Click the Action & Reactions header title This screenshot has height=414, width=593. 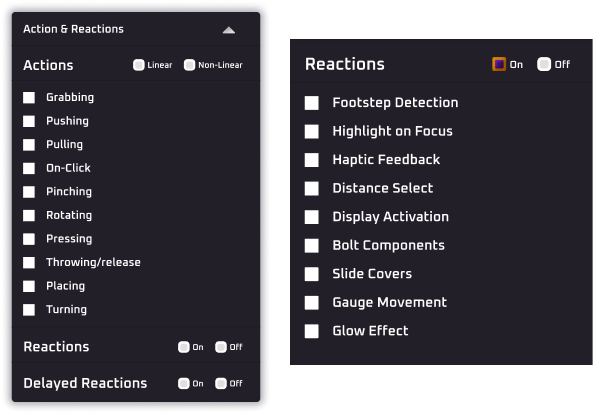coord(73,29)
